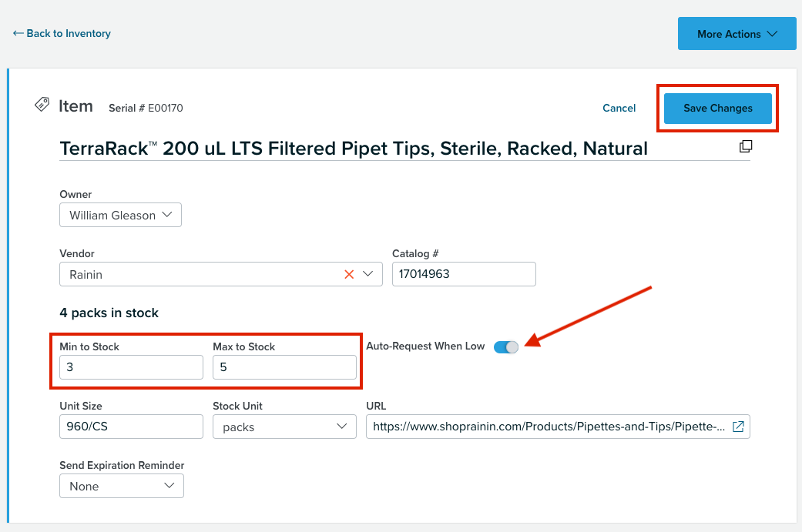Open the URL external link icon
This screenshot has height=532, width=802.
[738, 427]
